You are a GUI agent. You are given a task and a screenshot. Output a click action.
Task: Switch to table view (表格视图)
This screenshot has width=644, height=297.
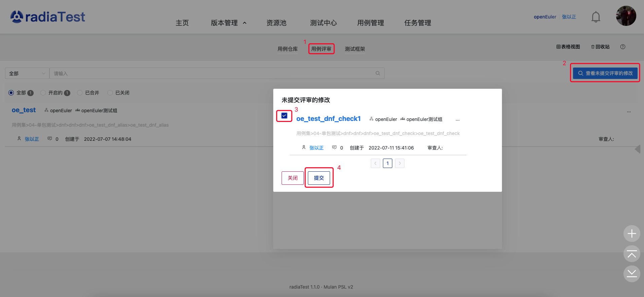click(x=568, y=47)
